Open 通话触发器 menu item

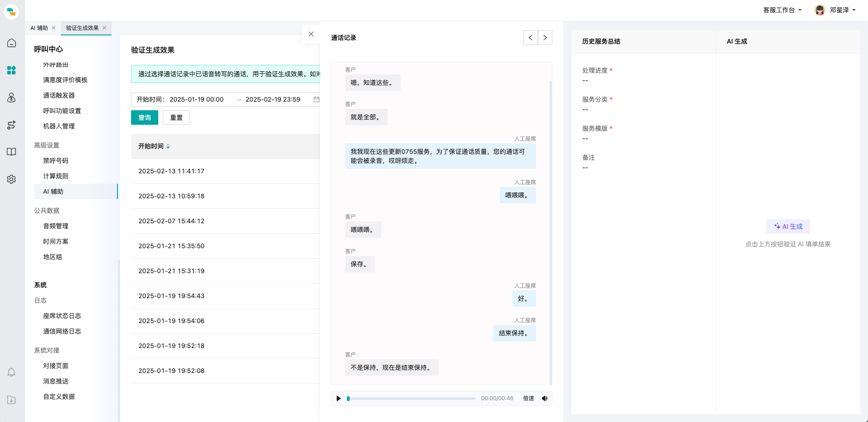[x=59, y=95]
